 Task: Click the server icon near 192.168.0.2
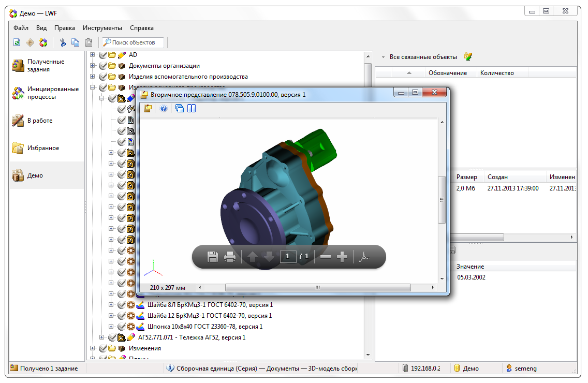[405, 368]
